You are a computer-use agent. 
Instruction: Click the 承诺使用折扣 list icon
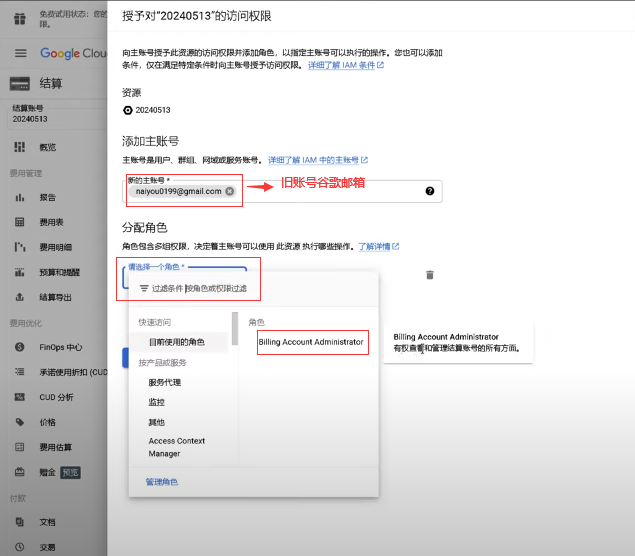[19, 372]
